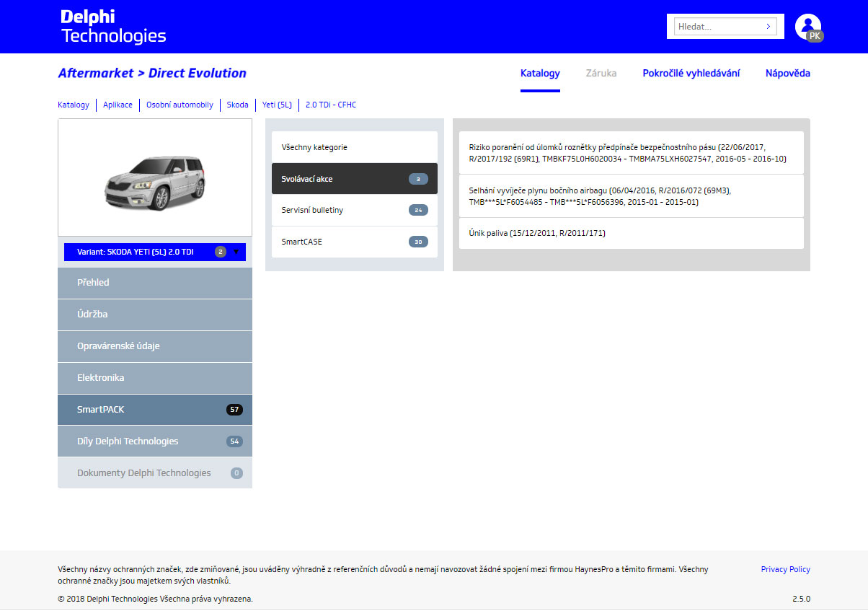
Task: Open Dokumenty Delphi Technologies section
Action: [155, 473]
